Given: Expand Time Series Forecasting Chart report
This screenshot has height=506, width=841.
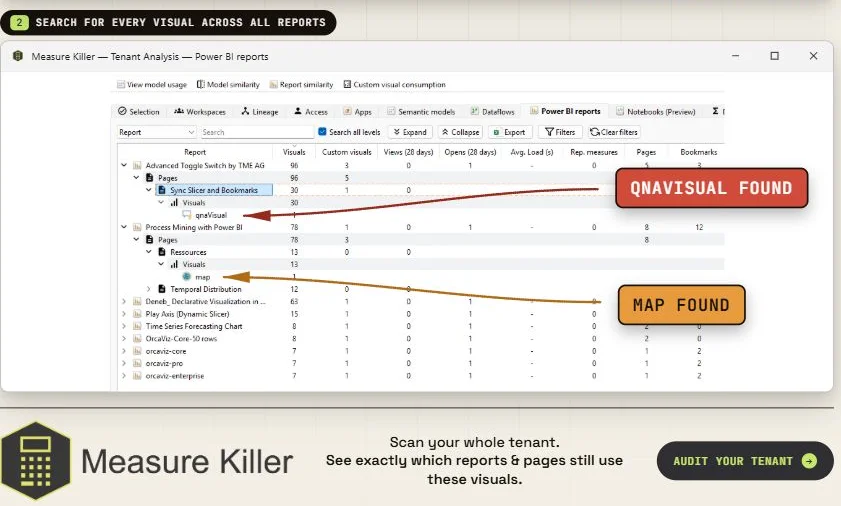Looking at the screenshot, I should [x=124, y=326].
